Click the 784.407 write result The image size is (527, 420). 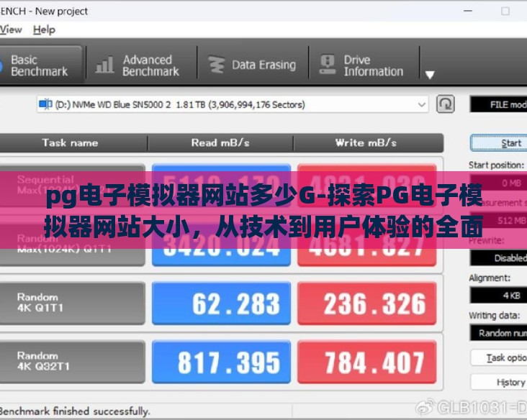(367, 362)
